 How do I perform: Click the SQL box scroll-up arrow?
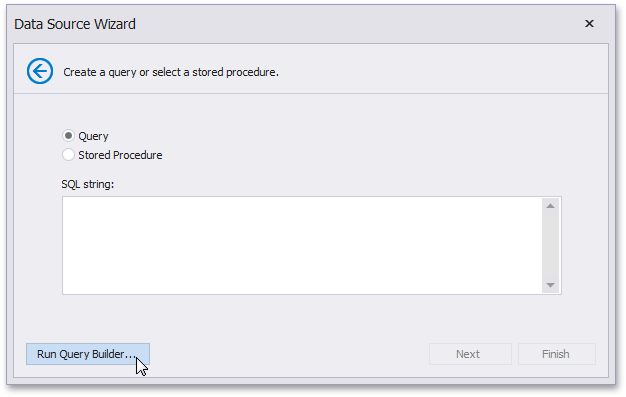click(x=551, y=206)
